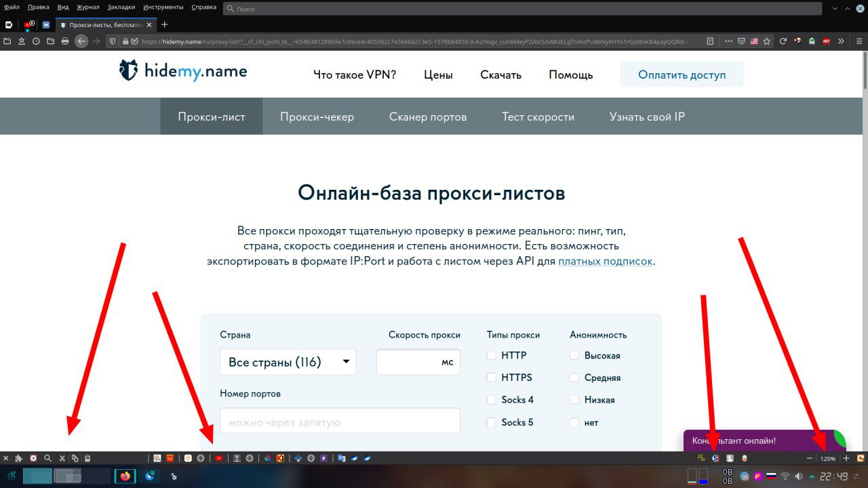Open the 'Вид' menu
The image size is (868, 488).
click(x=63, y=7)
